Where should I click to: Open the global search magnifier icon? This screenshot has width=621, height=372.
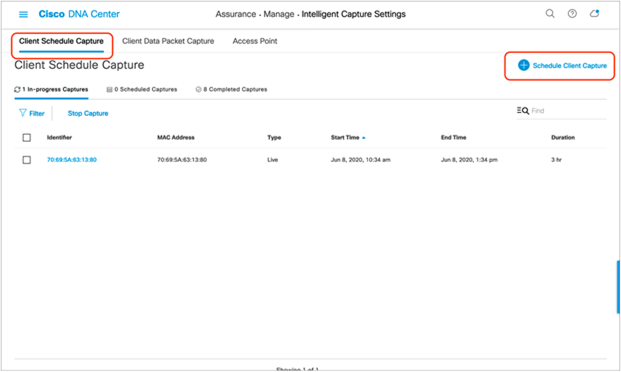pos(550,14)
